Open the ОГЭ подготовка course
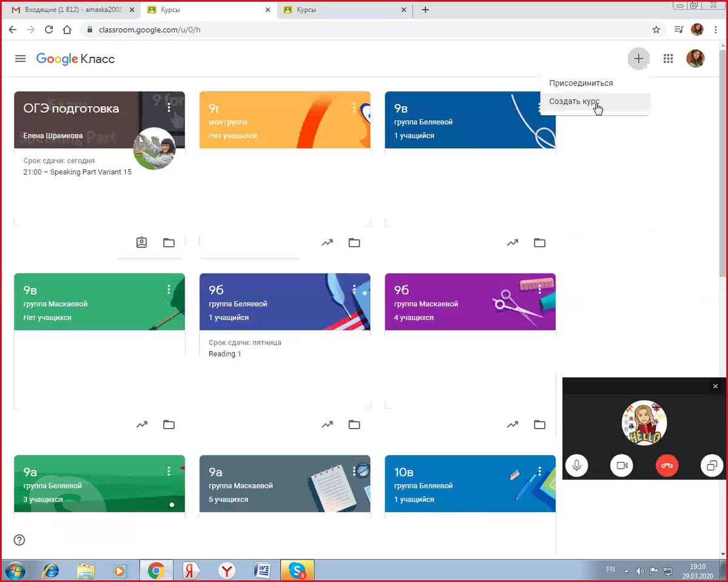Image resolution: width=728 pixels, height=582 pixels. (x=71, y=109)
